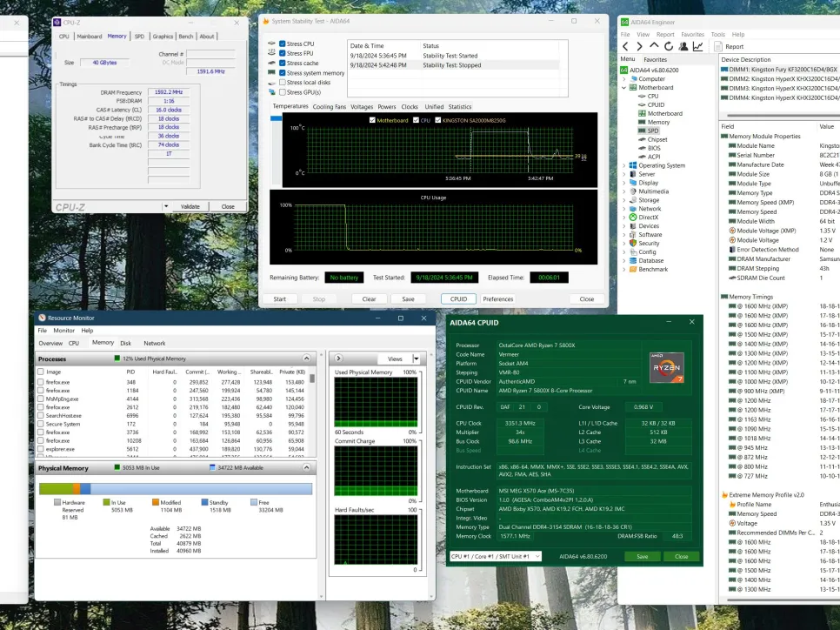The height and width of the screenshot is (630, 840).
Task: Click the DRAM Frequency value field in CPU-Z
Action: coord(169,92)
